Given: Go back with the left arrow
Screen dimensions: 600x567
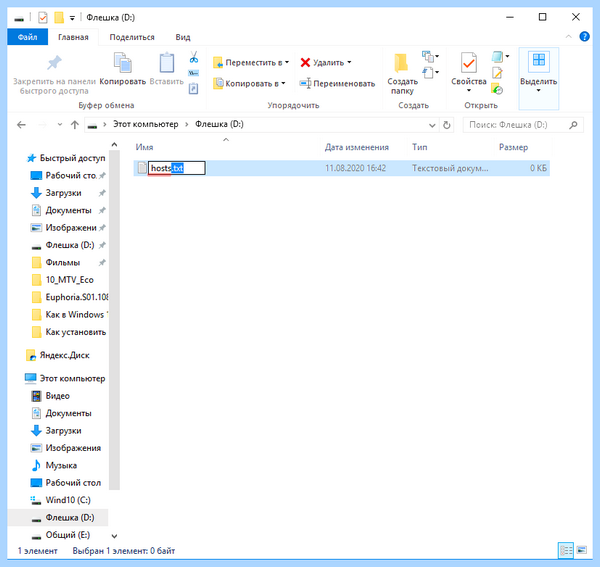Looking at the screenshot, I should [x=21, y=125].
